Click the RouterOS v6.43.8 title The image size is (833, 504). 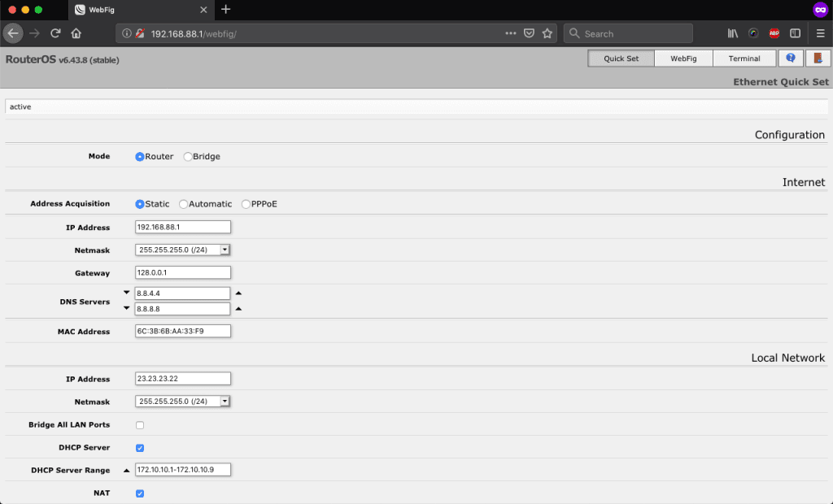point(62,59)
